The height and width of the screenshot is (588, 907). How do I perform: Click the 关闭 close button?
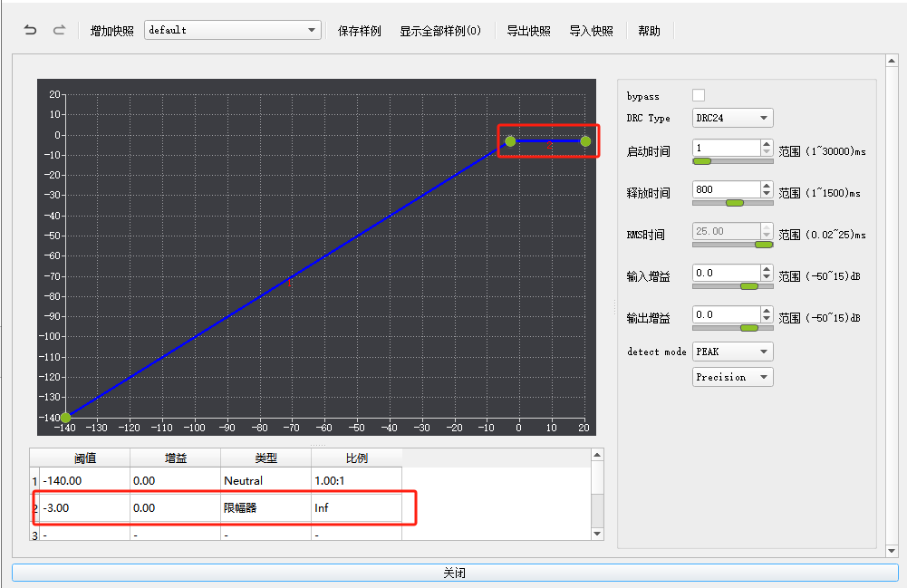[455, 573]
